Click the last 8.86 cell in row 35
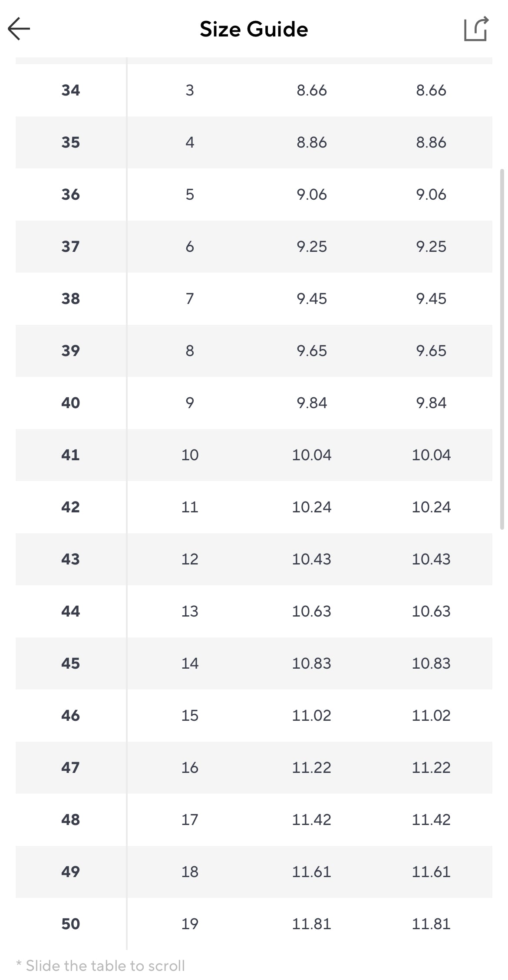Image resolution: width=508 pixels, height=980 pixels. (x=431, y=142)
